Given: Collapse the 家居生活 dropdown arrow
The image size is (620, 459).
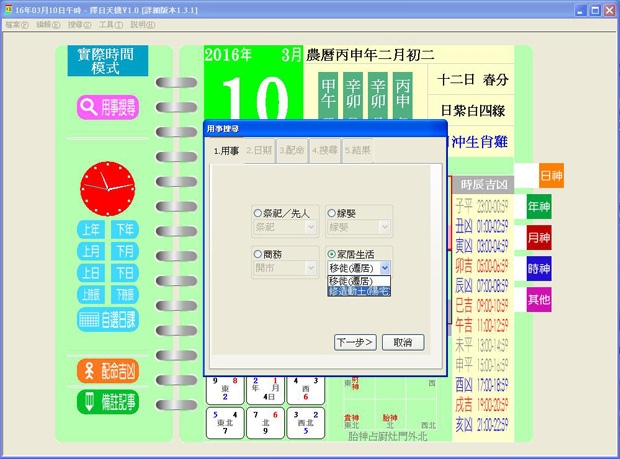Looking at the screenshot, I should coord(385,268).
